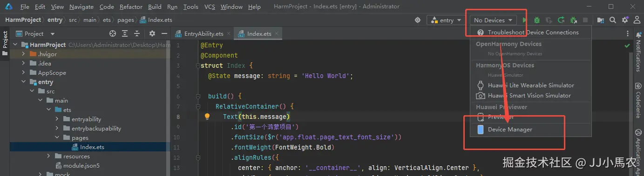
Task: Click the ets breadcrumb segment
Action: coord(107,20)
